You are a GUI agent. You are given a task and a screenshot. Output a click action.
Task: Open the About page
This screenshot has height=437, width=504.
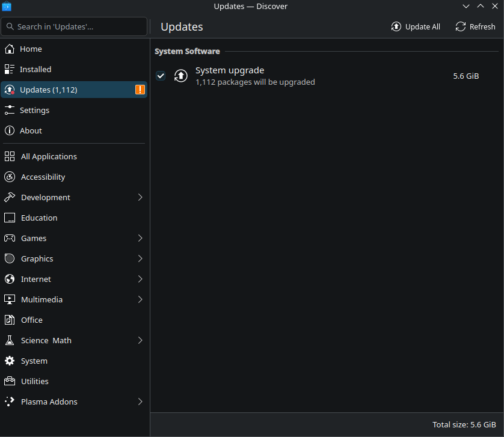74,130
